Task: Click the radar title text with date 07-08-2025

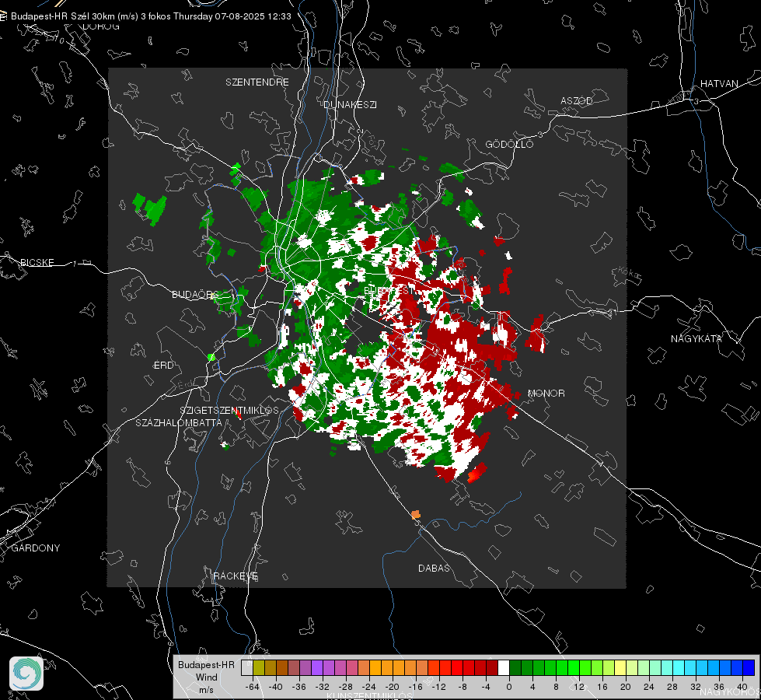Action: (151, 16)
